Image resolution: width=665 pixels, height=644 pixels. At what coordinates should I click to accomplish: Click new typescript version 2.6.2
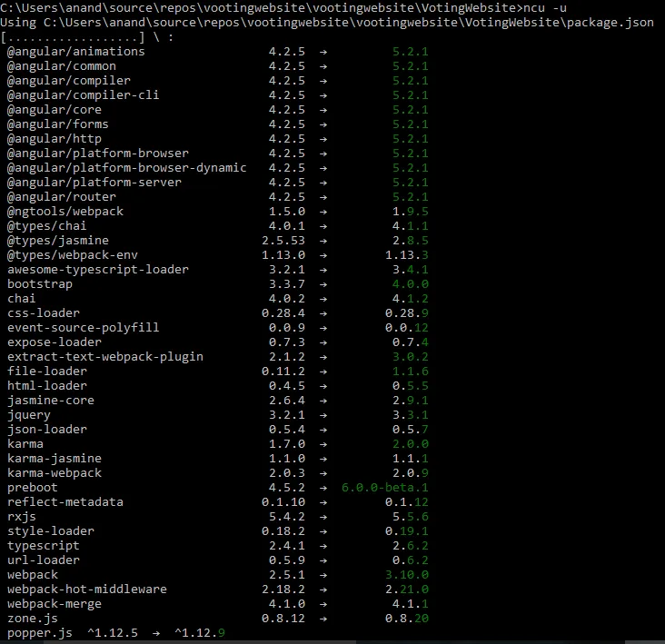pyautogui.click(x=410, y=546)
